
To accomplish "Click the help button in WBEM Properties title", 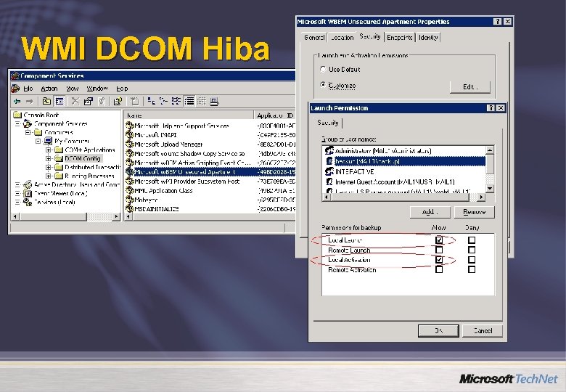I will coord(497,22).
